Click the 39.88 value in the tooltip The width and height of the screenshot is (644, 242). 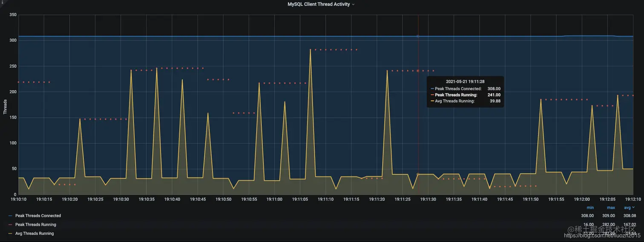click(x=495, y=101)
